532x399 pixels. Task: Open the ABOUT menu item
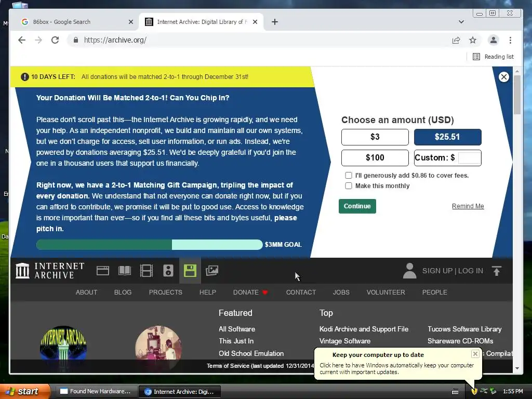(x=87, y=292)
